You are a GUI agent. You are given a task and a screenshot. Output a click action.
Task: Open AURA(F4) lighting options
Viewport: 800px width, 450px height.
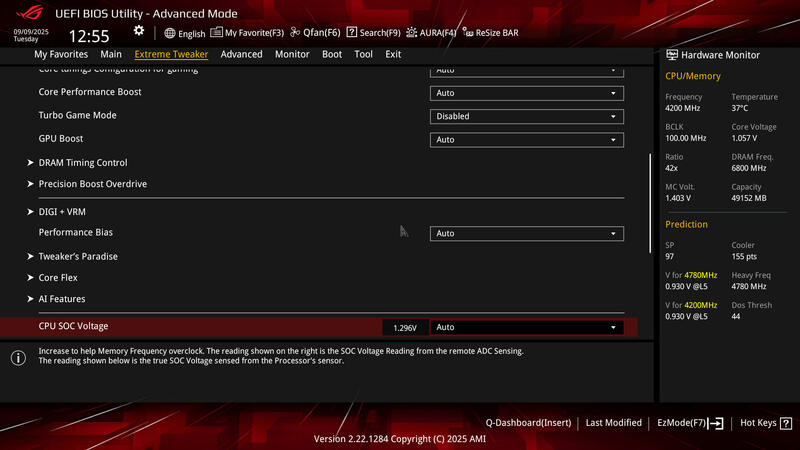[438, 33]
